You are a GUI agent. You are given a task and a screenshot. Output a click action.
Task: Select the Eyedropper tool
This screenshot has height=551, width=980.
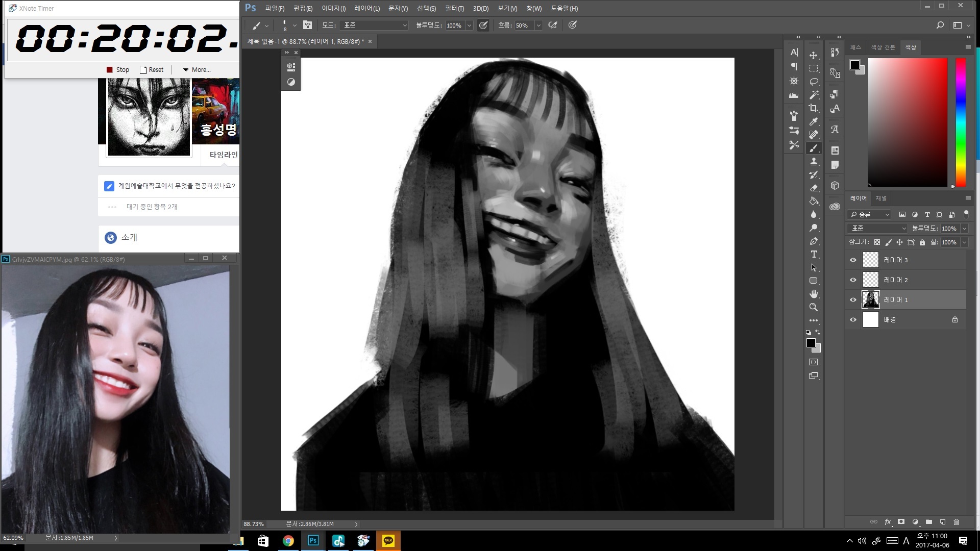814,121
